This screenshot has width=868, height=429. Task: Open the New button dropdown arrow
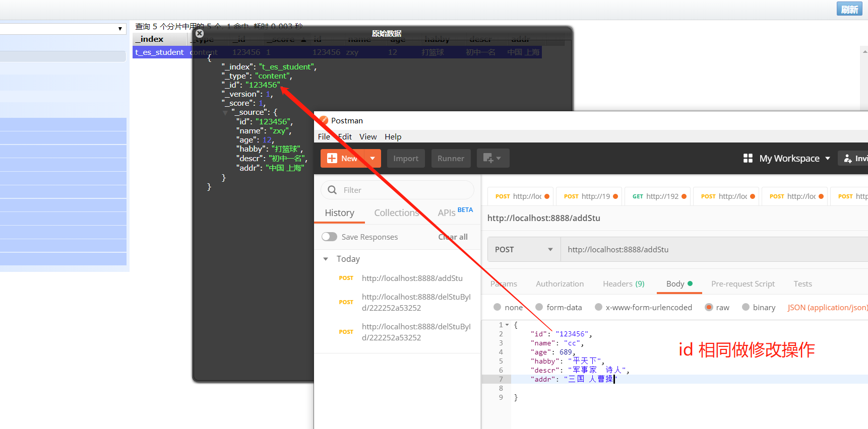coord(373,158)
